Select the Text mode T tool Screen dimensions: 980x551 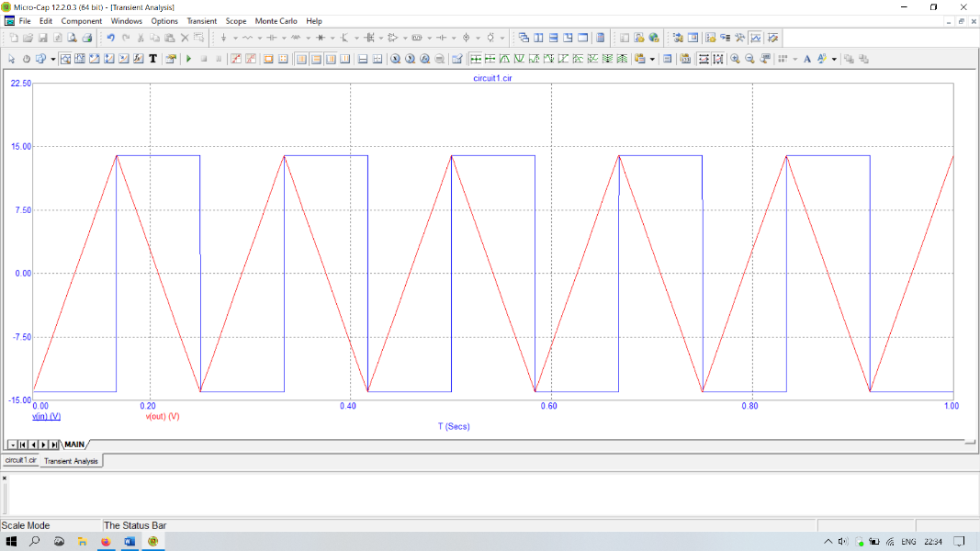[152, 59]
